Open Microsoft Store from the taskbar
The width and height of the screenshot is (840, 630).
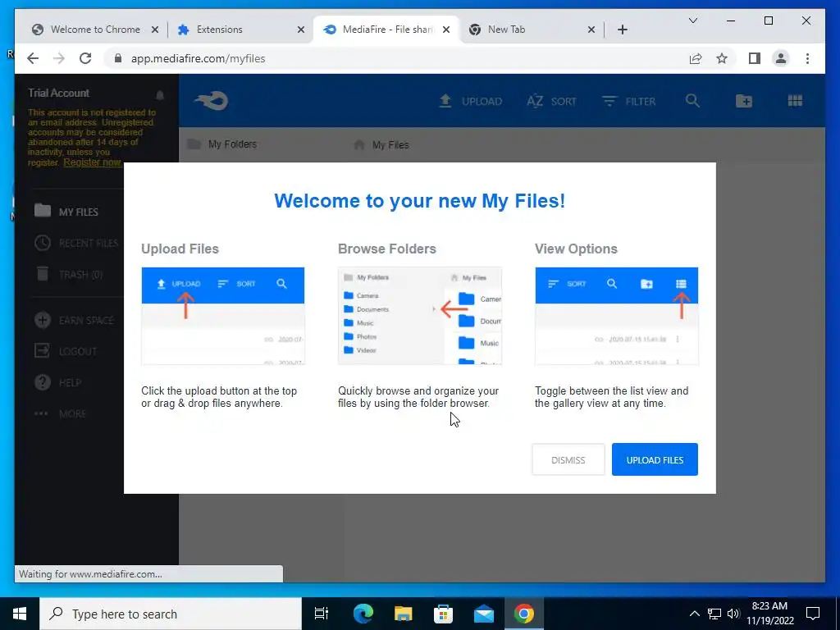click(444, 614)
